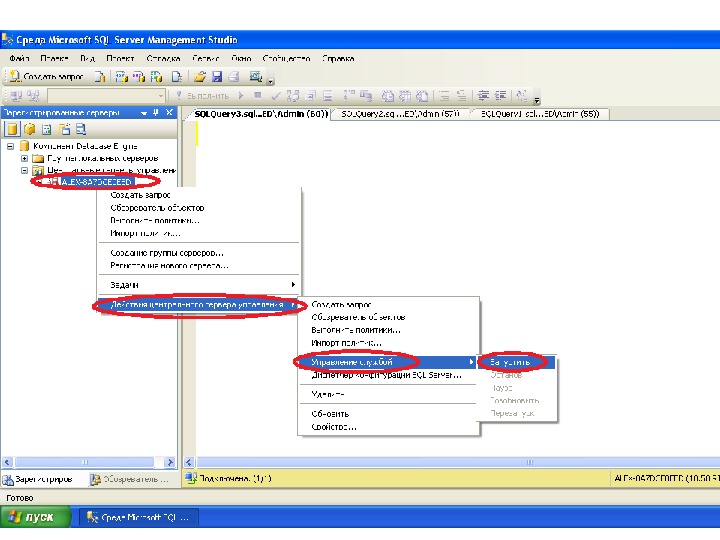The image size is (720, 540).
Task: Switch to the SQLQuery1.sql tab
Action: point(540,114)
